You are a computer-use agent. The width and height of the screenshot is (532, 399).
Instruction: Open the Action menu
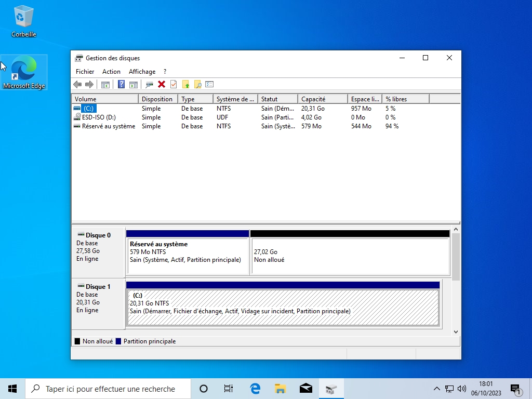point(111,72)
